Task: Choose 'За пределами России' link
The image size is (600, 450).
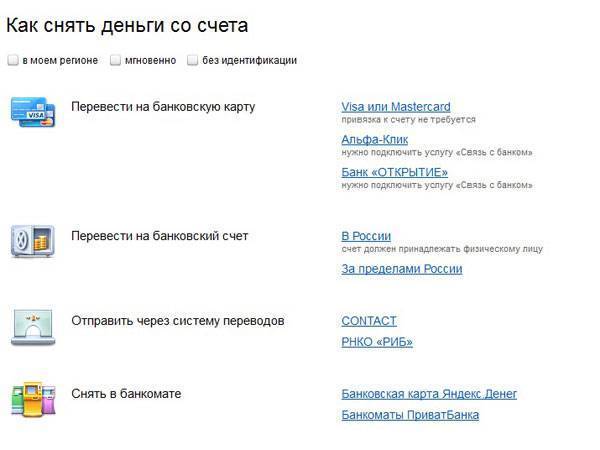Action: [402, 268]
